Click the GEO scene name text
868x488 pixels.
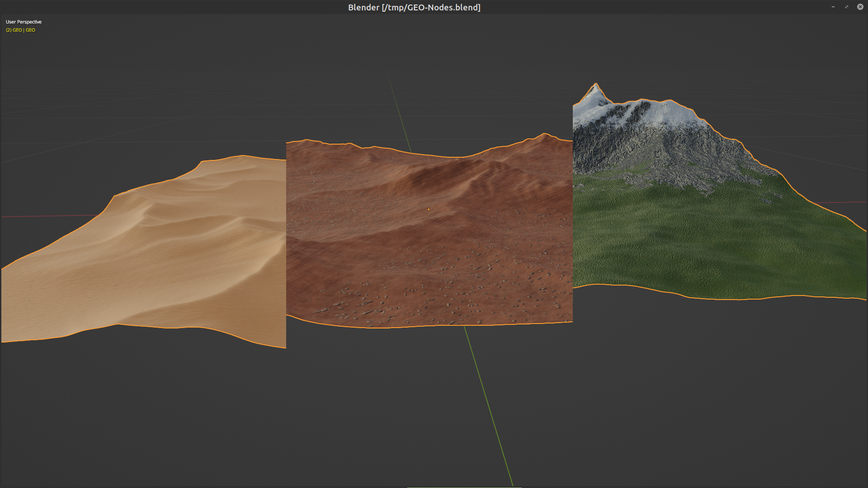[x=31, y=30]
